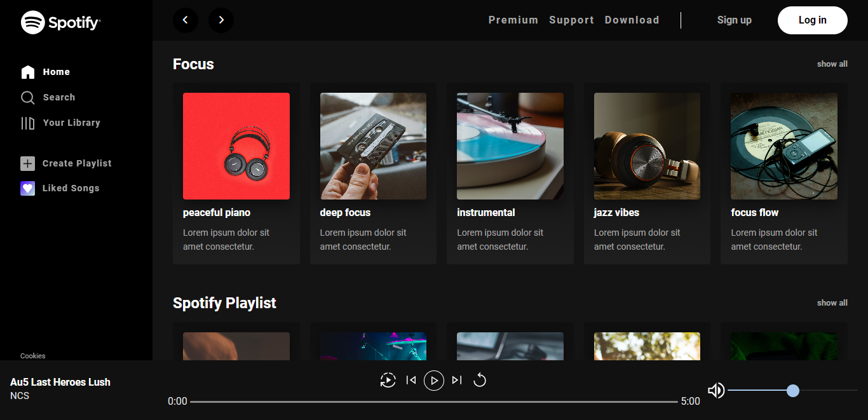Skip to previous track

coord(411,380)
